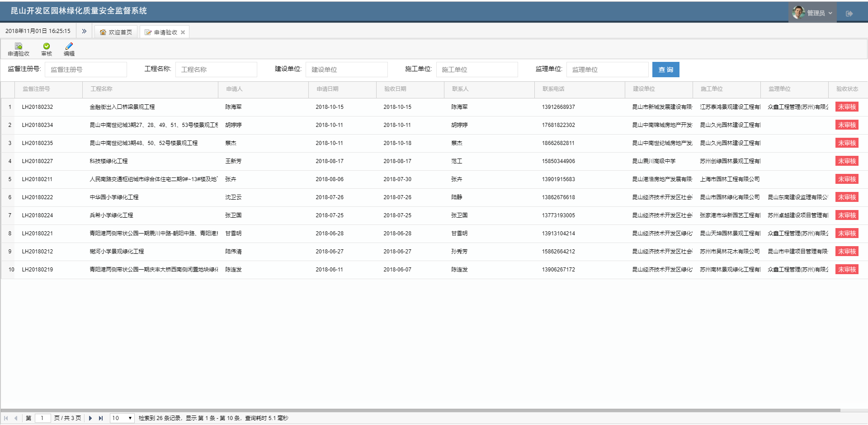Focus the 监督注册号 search field
This screenshot has height=425, width=868.
click(x=86, y=70)
